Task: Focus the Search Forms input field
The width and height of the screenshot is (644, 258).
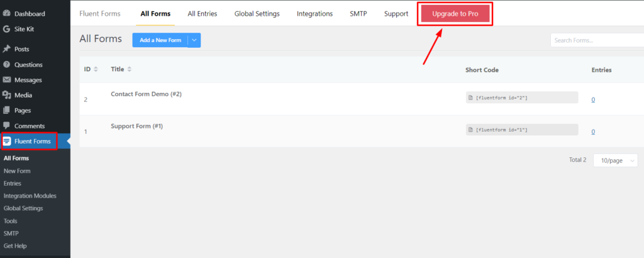Action: [x=597, y=40]
